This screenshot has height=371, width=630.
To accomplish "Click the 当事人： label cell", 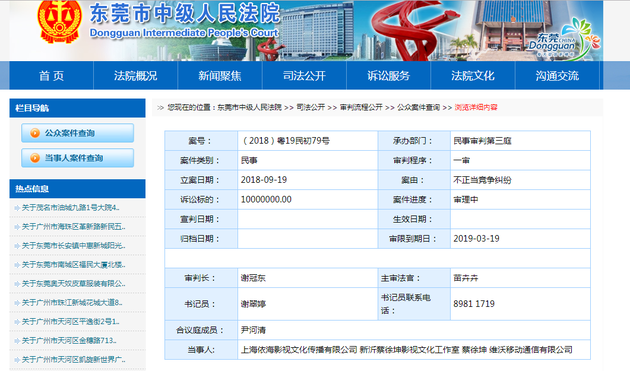I will pos(201,350).
